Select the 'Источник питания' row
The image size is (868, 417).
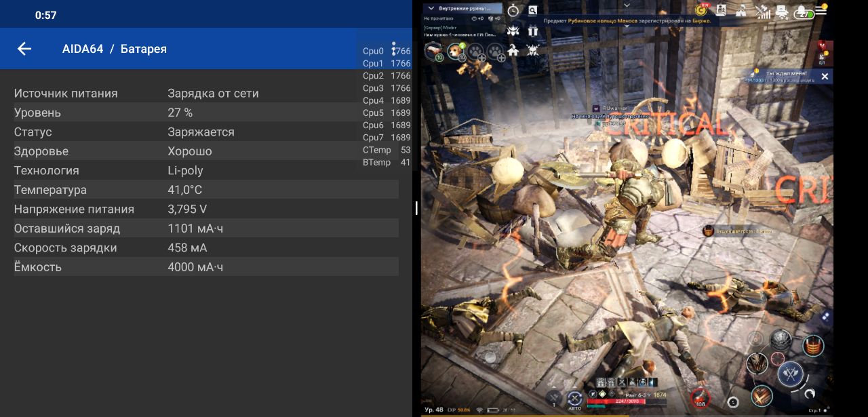pyautogui.click(x=206, y=94)
